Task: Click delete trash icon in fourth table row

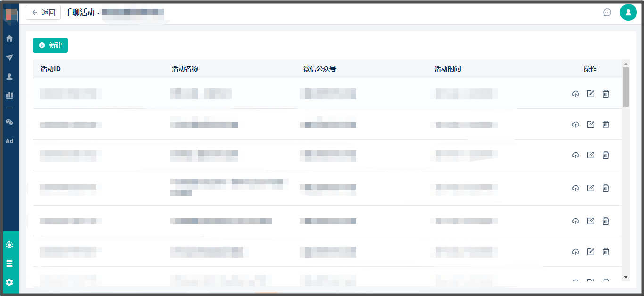Action: (x=606, y=188)
